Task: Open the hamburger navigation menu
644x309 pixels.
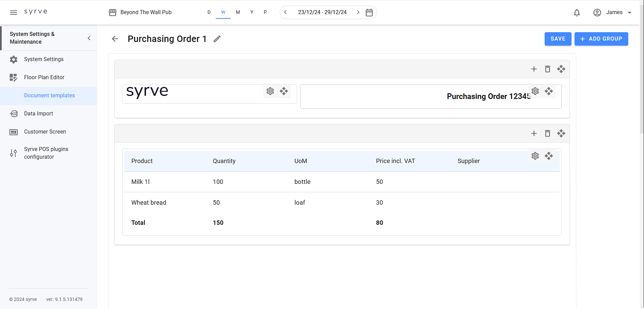Action: click(13, 12)
